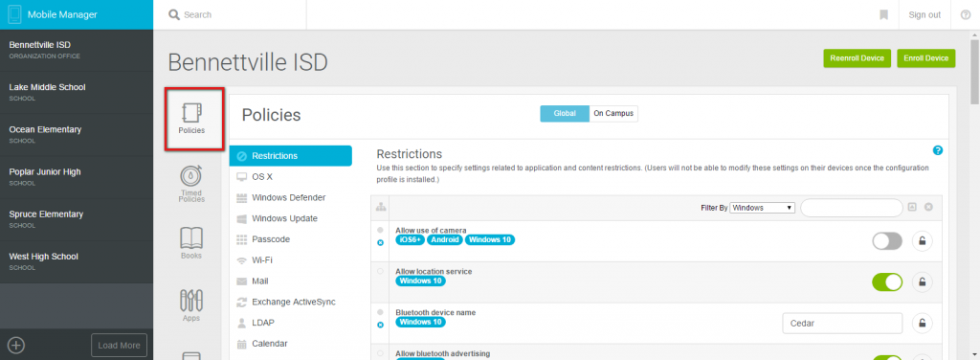Image resolution: width=980 pixels, height=360 pixels.
Task: Click the Mobile Manager title text
Action: pyautogui.click(x=62, y=14)
